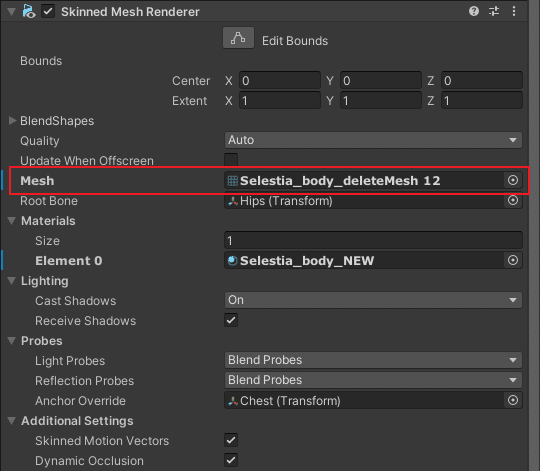Screen dimensions: 540x471
Task: Click the Anchor Override label
Action: [x=80, y=401]
